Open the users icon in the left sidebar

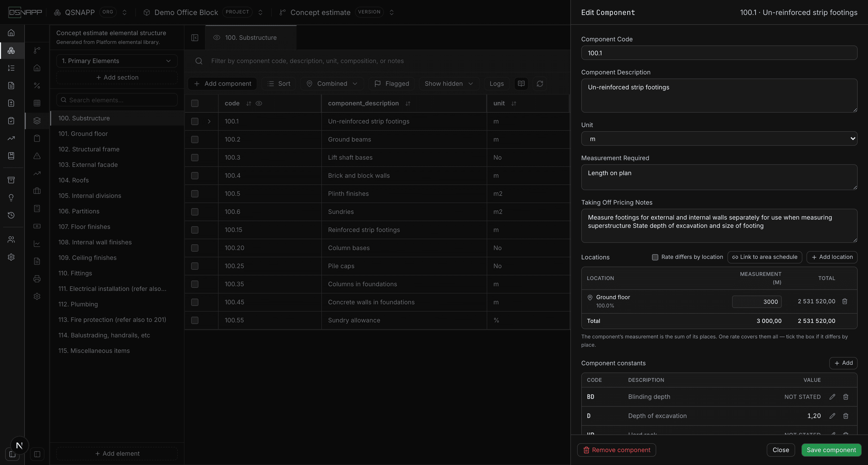(11, 239)
